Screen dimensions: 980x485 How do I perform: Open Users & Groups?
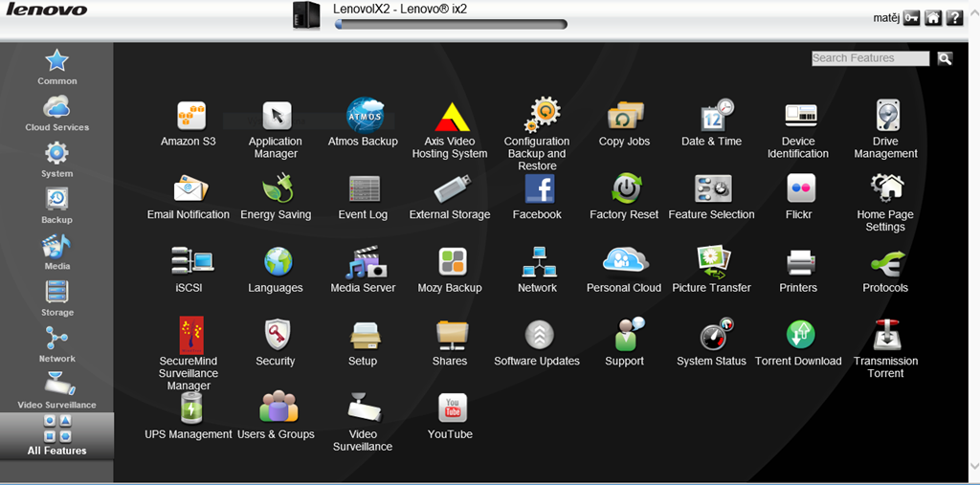[x=276, y=408]
